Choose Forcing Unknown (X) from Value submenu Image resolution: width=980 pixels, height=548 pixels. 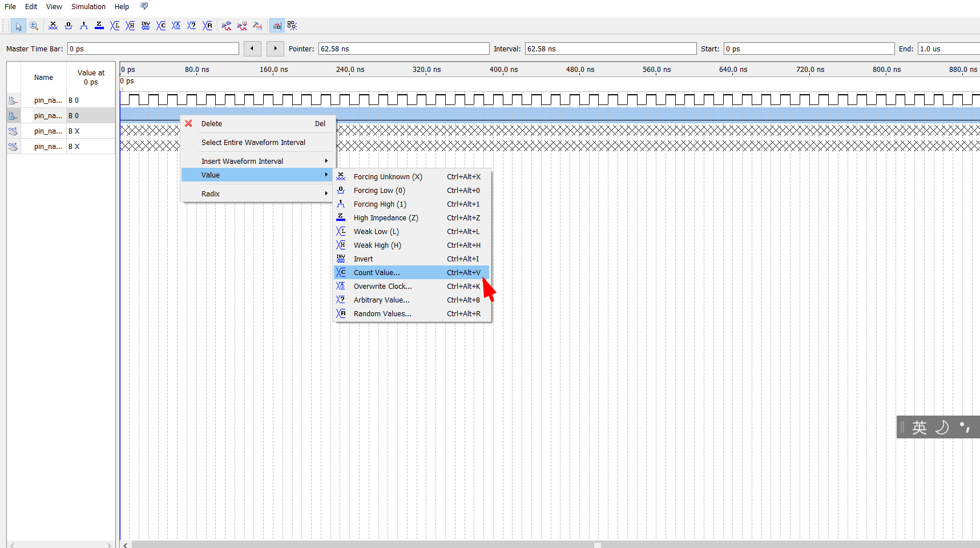tap(412, 176)
